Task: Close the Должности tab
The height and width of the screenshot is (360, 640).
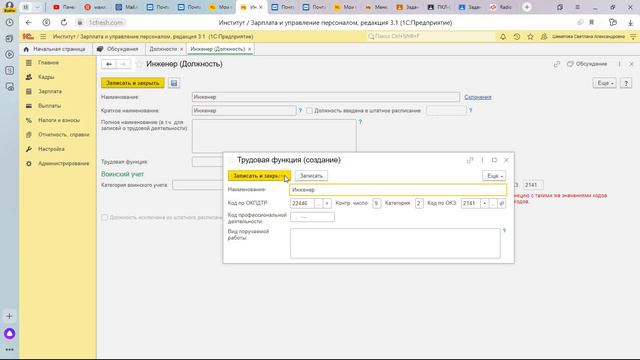Action: [x=182, y=49]
